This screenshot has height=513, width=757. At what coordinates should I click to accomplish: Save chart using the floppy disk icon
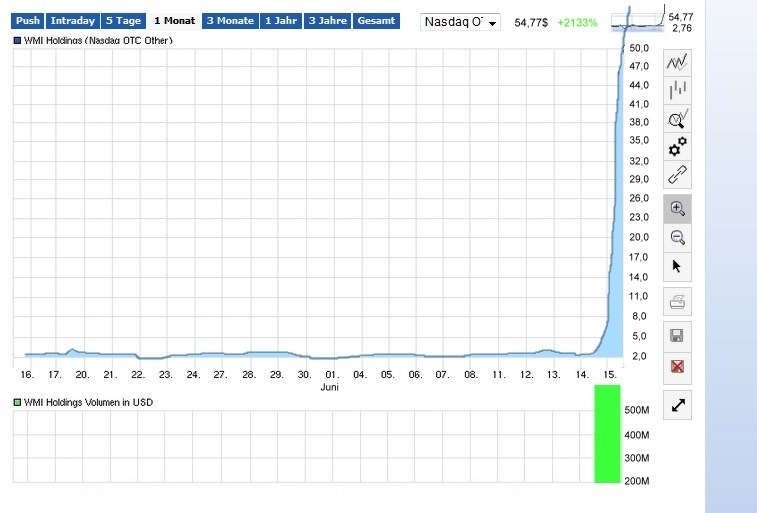[x=677, y=336]
